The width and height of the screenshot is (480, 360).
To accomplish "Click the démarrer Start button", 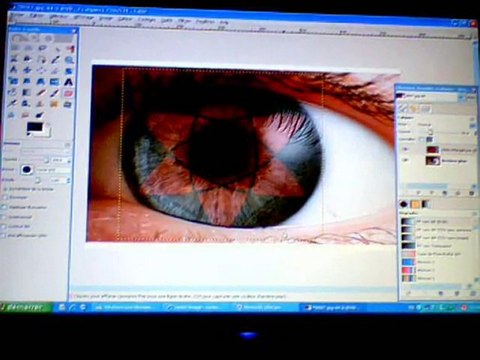I will coord(26,307).
